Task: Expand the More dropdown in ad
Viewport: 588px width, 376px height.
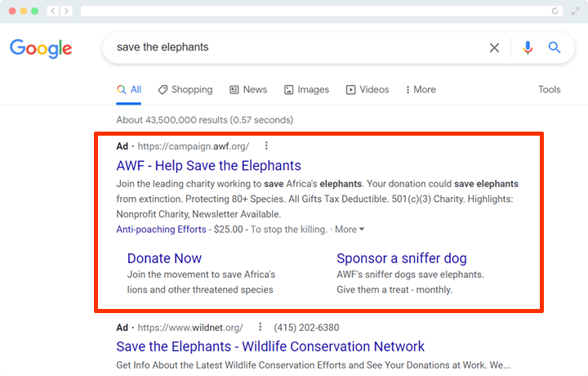Action: click(x=350, y=230)
